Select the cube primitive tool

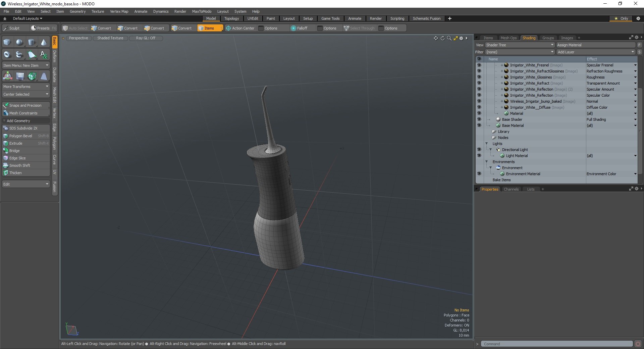[x=7, y=42]
